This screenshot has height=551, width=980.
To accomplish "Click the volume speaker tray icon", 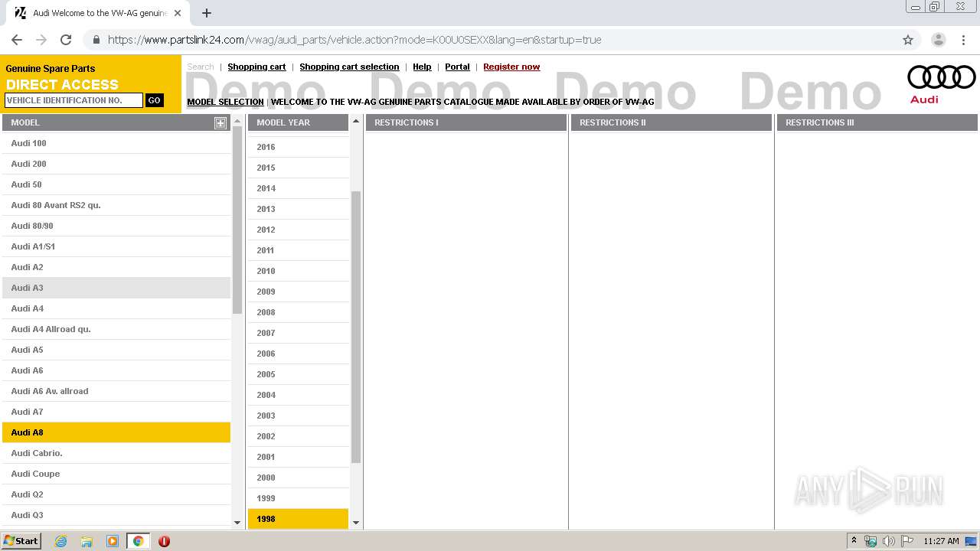I will point(888,541).
